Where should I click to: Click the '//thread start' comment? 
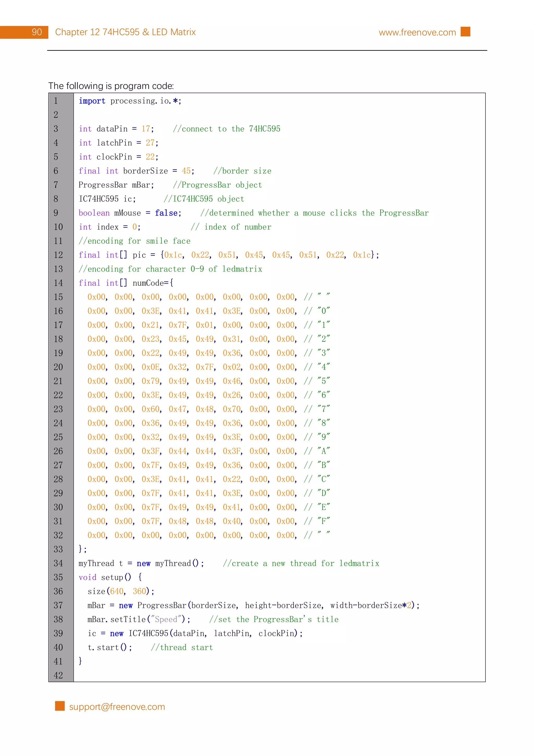pyautogui.click(x=182, y=647)
